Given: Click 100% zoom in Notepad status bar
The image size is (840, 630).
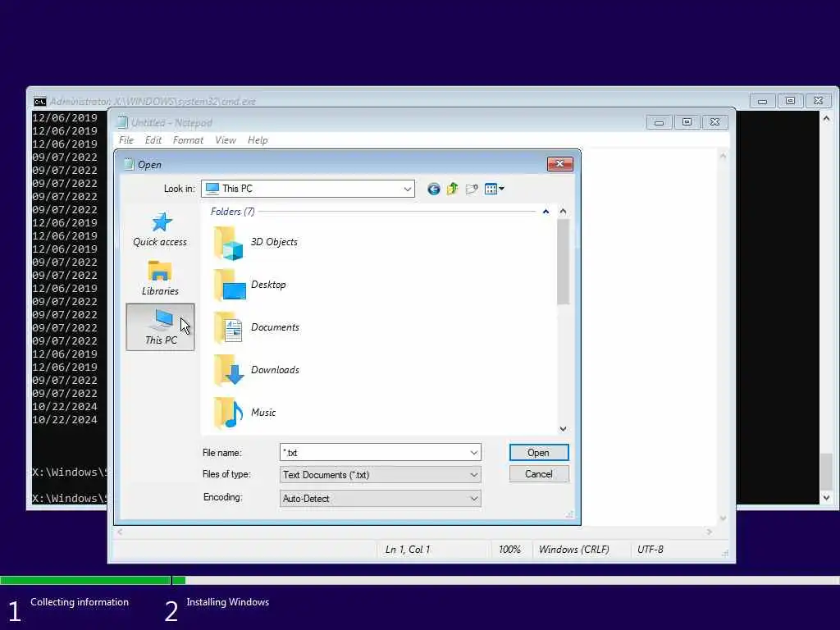Looking at the screenshot, I should [509, 550].
